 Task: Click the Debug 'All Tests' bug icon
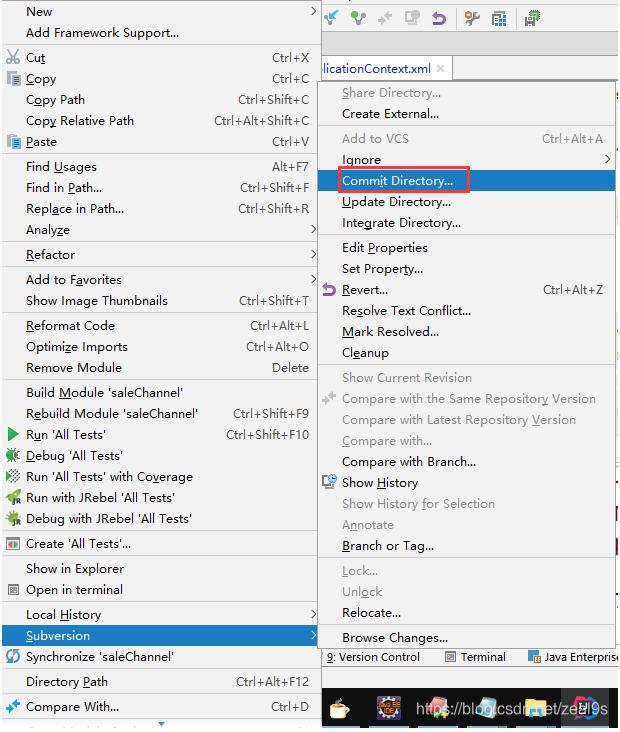(13, 456)
